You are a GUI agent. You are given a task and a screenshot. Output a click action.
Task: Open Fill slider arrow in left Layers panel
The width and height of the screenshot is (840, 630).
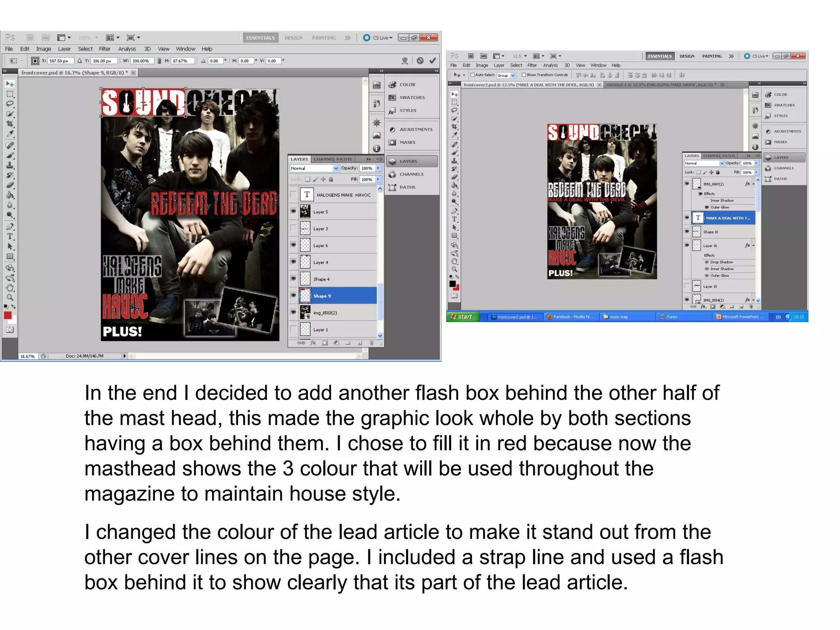[x=378, y=179]
